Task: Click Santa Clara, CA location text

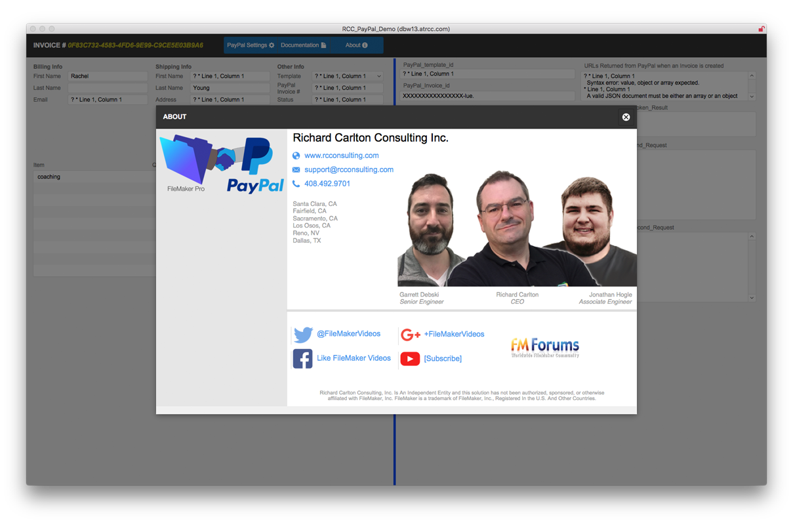Action: 315,204
